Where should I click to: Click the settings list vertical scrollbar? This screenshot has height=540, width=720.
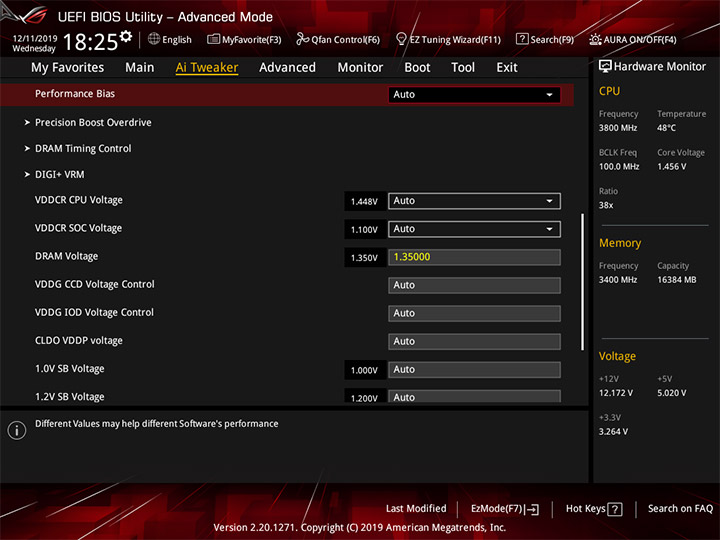tap(582, 281)
